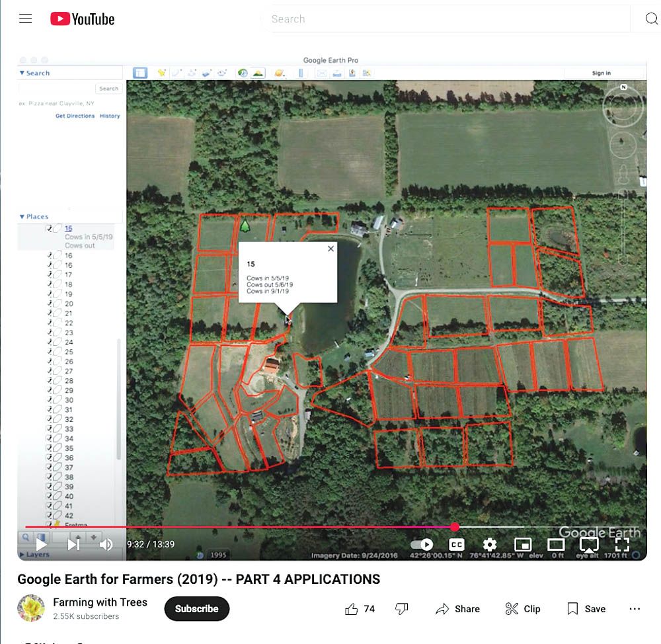Open video settings gear
This screenshot has height=644, width=661.
pyautogui.click(x=489, y=544)
